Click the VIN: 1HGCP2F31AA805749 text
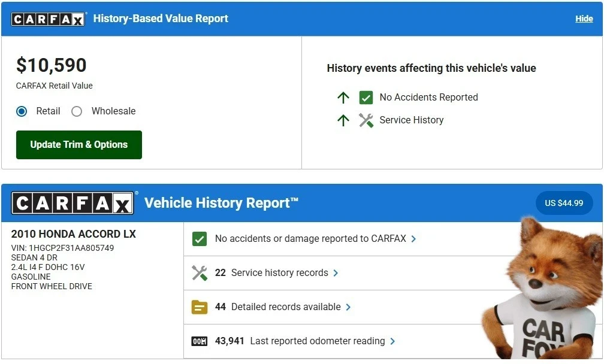The width and height of the screenshot is (607, 364). coord(63,248)
